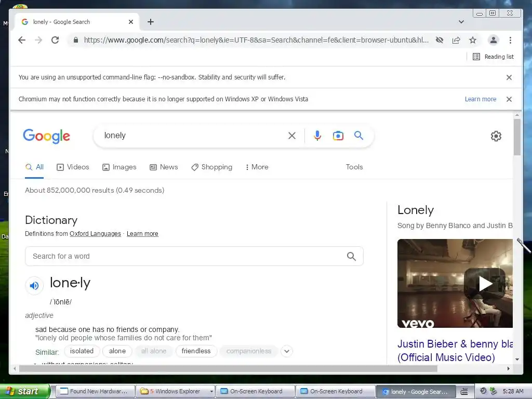Viewport: 532px width, 399px height.
Task: Click Learn more under Dictionary heading
Action: [142, 234]
